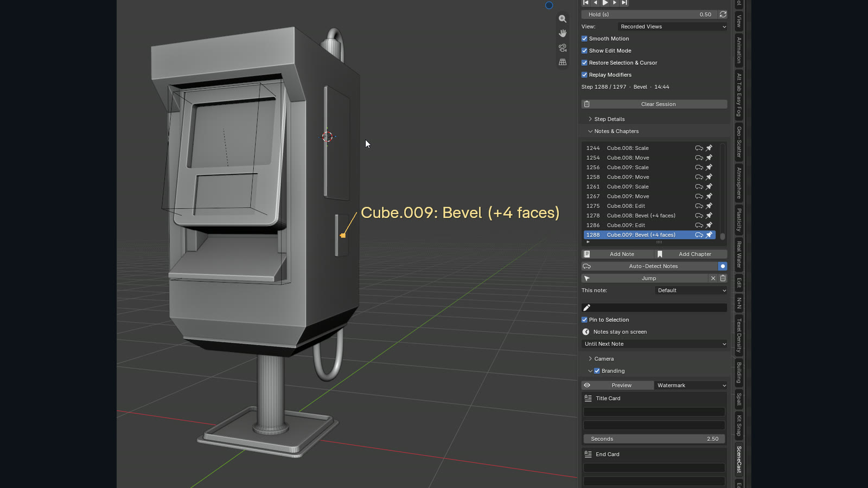Screen dimensions: 868x488
Task: Click the viewport zoom magnifier icon
Action: point(563,19)
